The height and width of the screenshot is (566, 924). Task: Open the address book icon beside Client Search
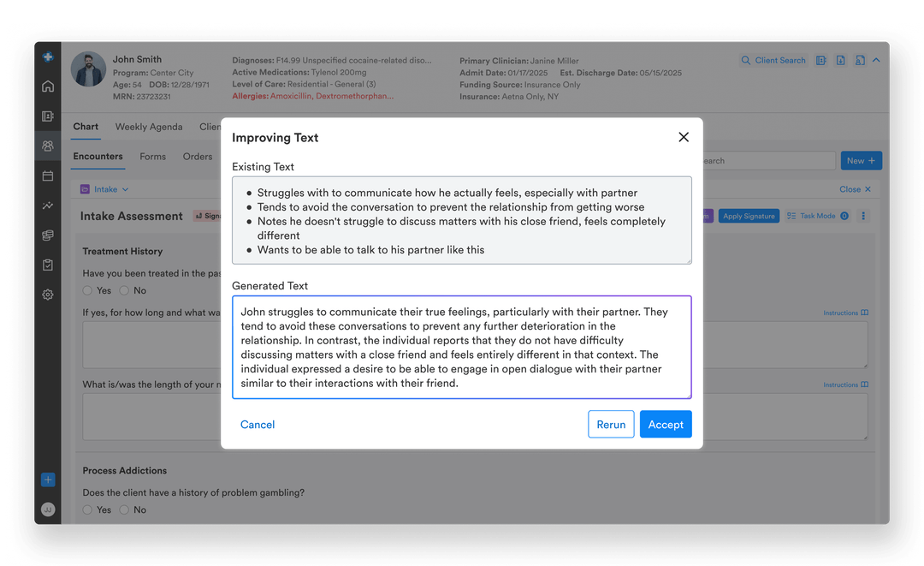click(820, 60)
